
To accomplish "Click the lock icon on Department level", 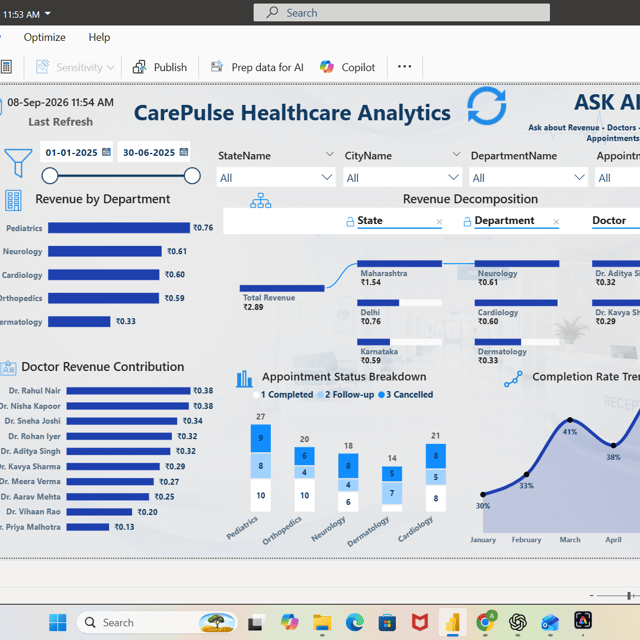I will pos(467,222).
